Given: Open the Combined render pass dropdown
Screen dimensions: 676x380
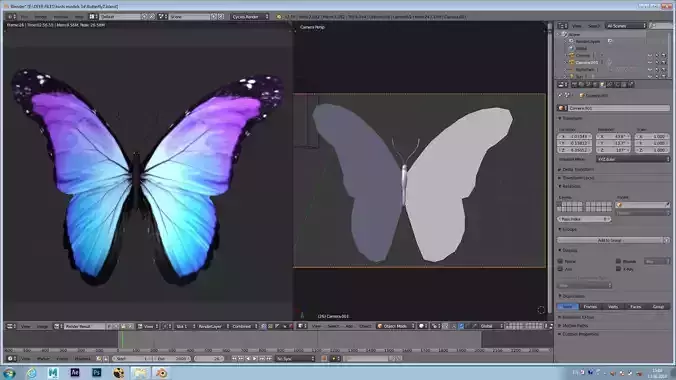Looking at the screenshot, I should [x=245, y=326].
